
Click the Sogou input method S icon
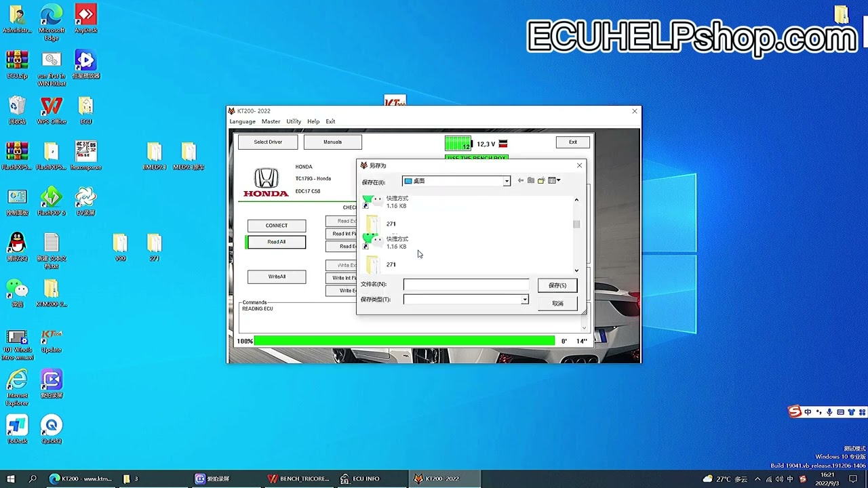[795, 411]
